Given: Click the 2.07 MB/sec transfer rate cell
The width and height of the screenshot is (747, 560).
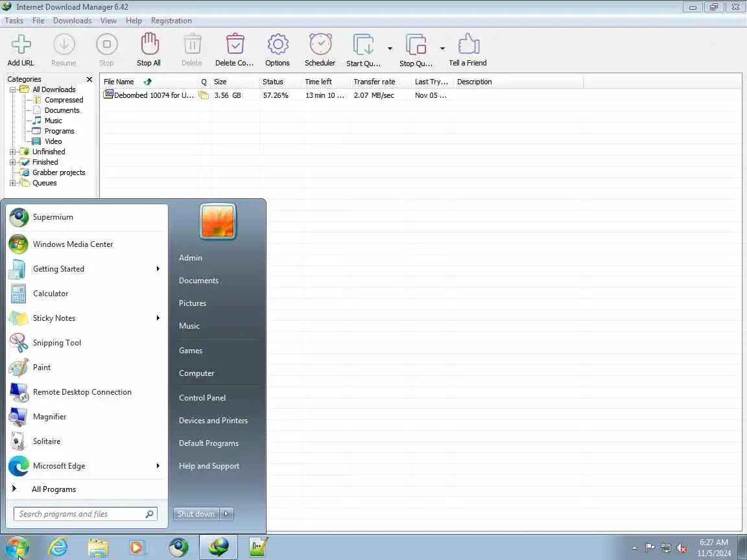Looking at the screenshot, I should point(374,95).
